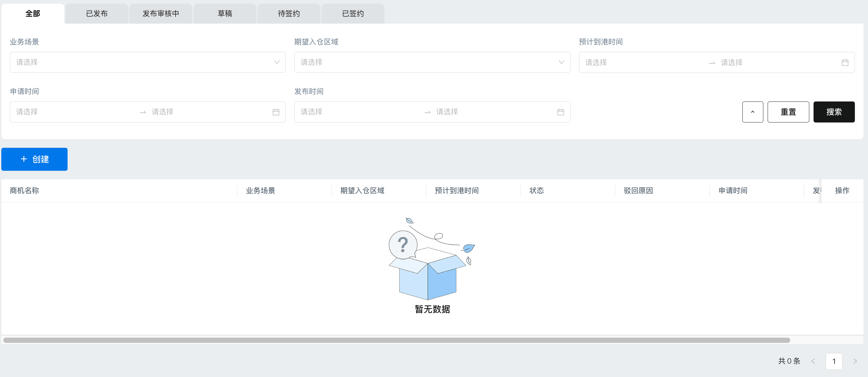Click calendar icon in 申请时间 field
This screenshot has height=377, width=868.
276,112
